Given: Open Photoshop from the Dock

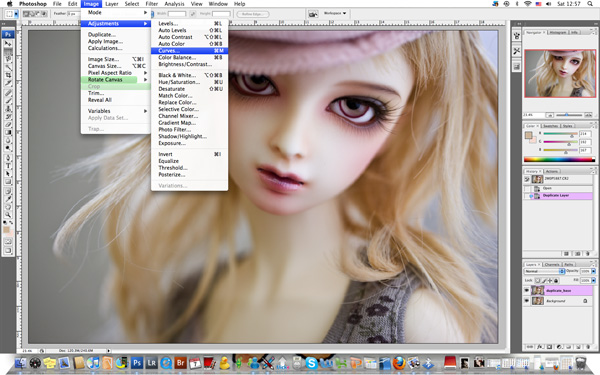Looking at the screenshot, I should (x=137, y=362).
